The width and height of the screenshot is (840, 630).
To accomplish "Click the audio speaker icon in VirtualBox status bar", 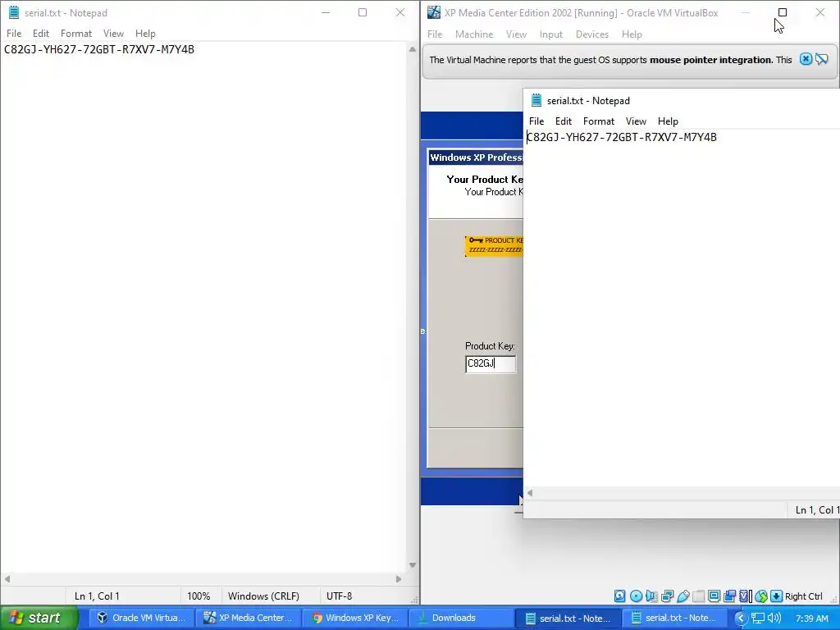I will coord(651,596).
